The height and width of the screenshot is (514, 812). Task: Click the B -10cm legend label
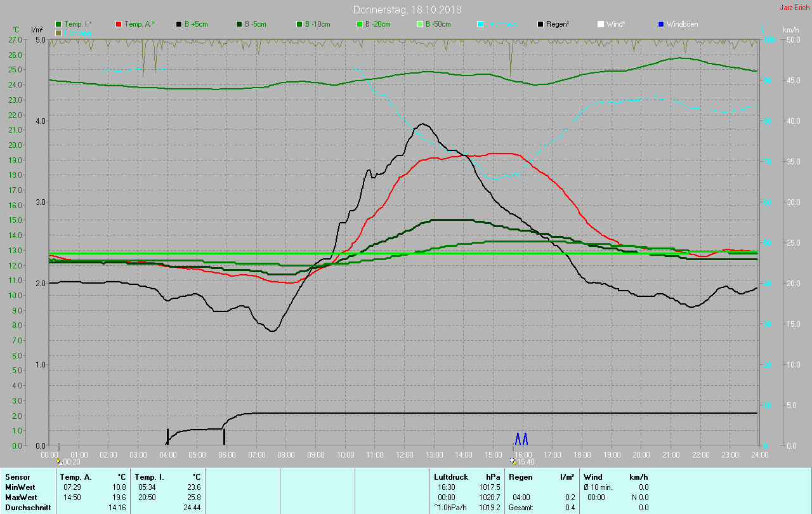(317, 24)
